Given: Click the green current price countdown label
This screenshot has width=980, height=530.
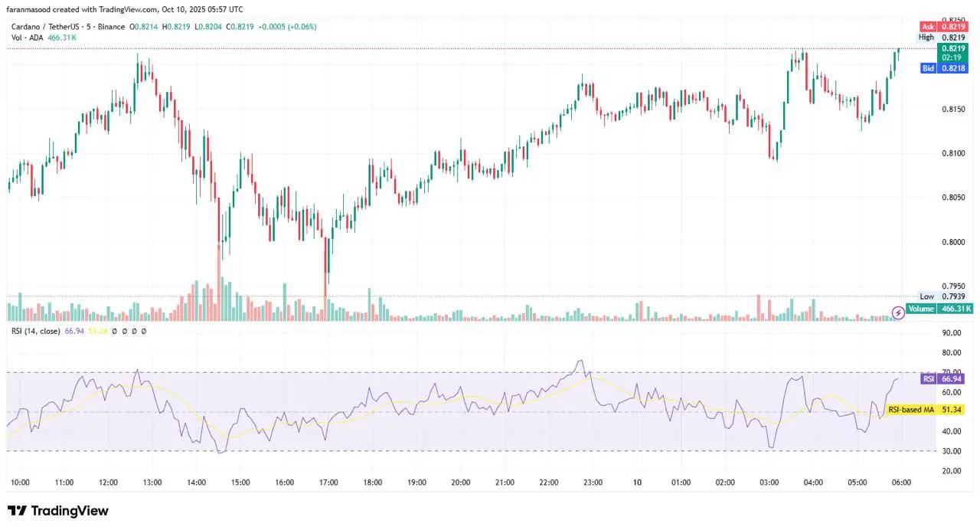Looking at the screenshot, I should tap(953, 52).
